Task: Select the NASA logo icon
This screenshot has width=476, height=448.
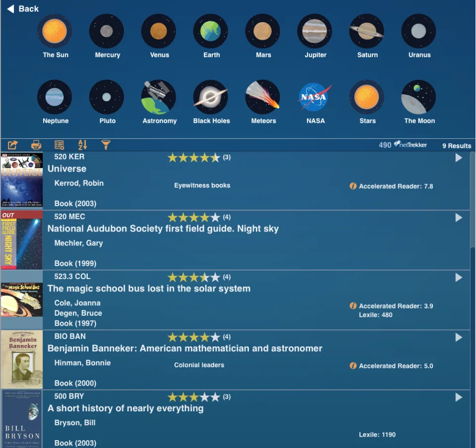Action: pos(314,97)
